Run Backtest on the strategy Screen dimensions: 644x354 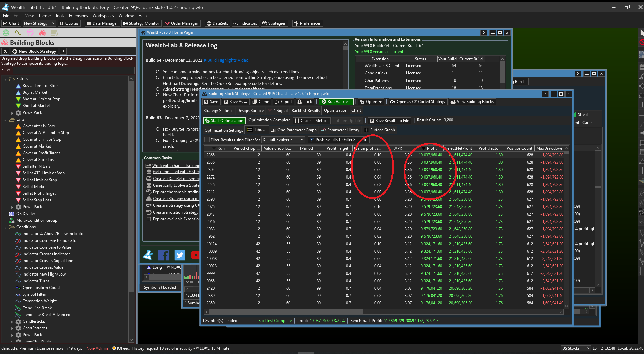336,102
